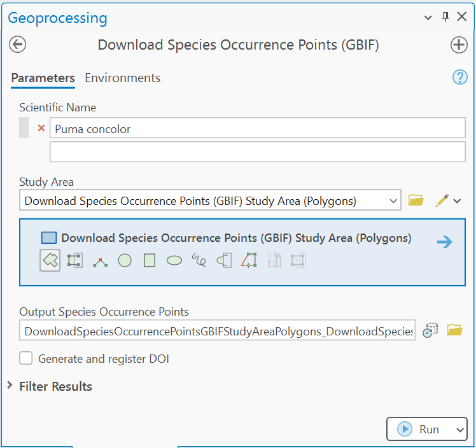476x448 pixels.
Task: Click the back arrow button
Action: (x=18, y=45)
